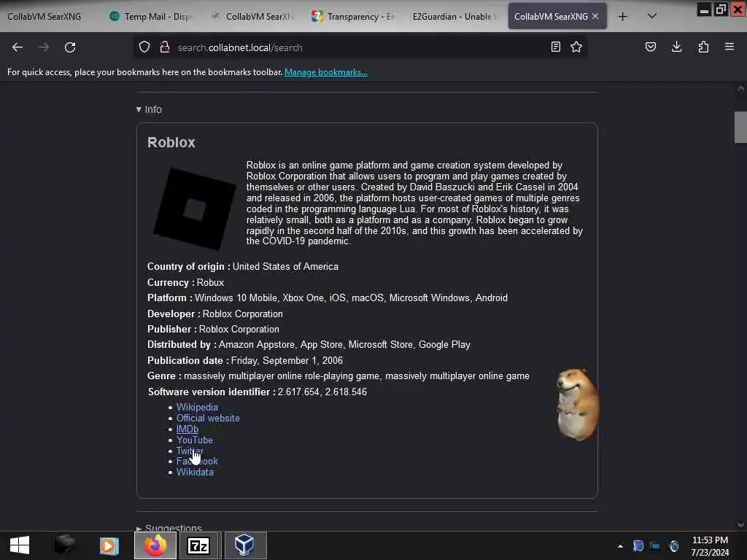
Task: Open the Wikipedia link
Action: [x=197, y=407]
